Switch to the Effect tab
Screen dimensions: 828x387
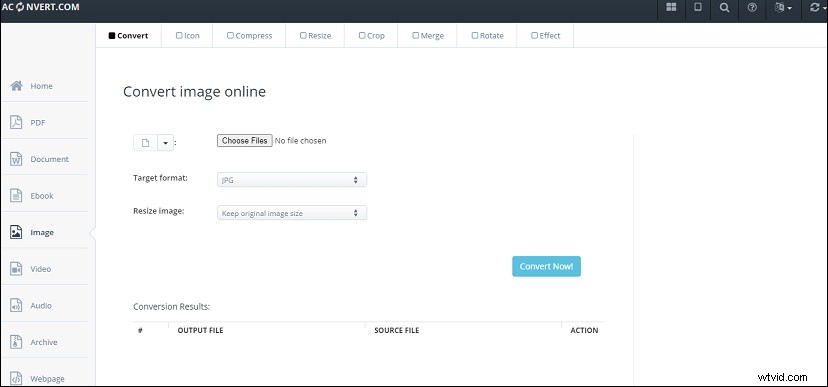(x=545, y=36)
